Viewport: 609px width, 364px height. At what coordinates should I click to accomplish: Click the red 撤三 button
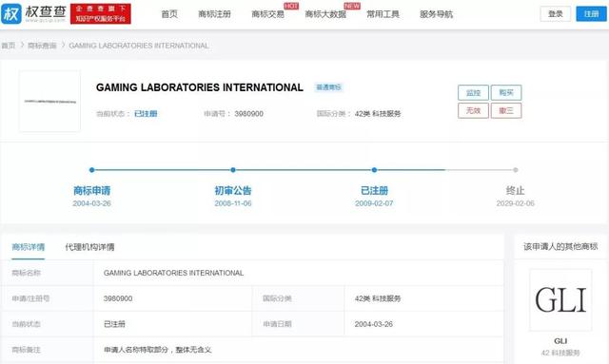(506, 110)
